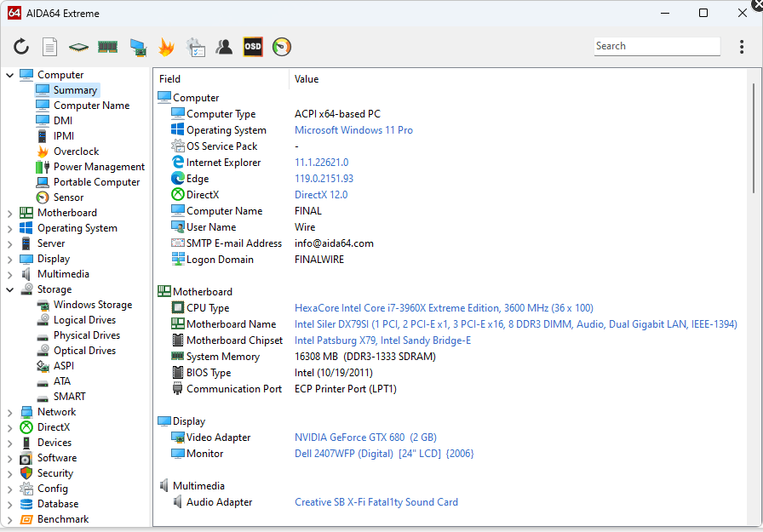This screenshot has height=532, width=763.
Task: Expand the Network tree node
Action: tap(10, 412)
